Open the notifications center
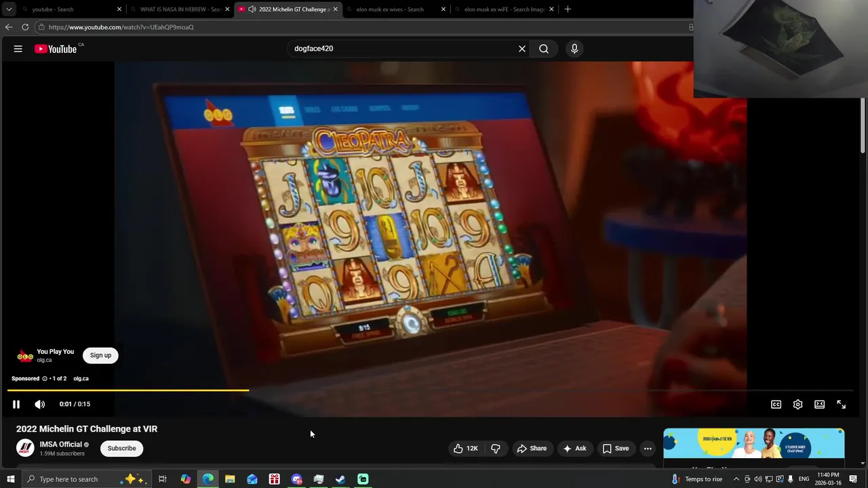868x488 pixels. (x=853, y=479)
